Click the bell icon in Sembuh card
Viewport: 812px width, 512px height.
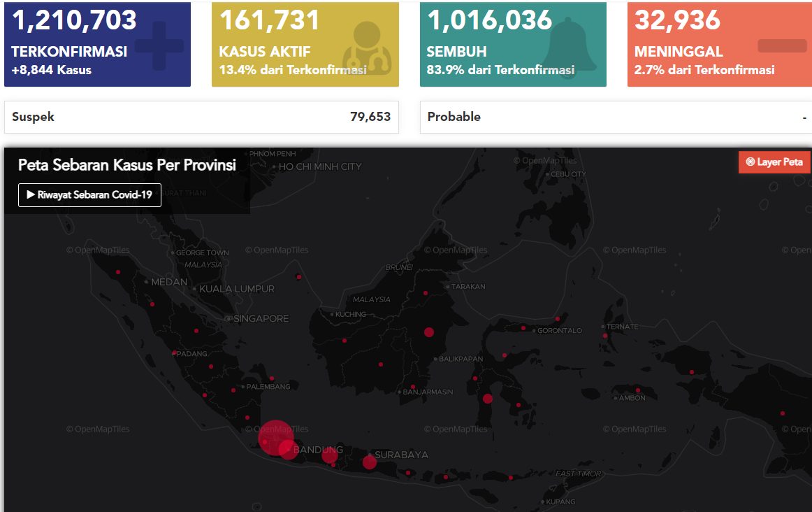(x=570, y=47)
